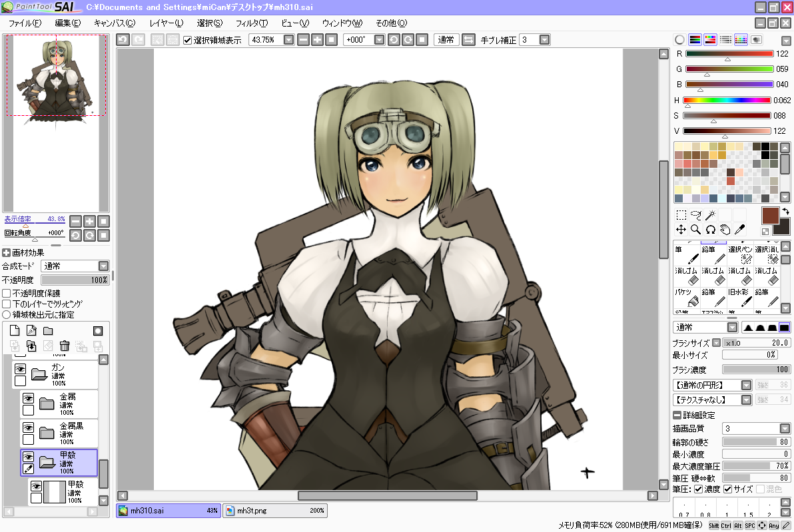Enable 下のレイヤーでクリッピング clipping checkbox

[x=7, y=304]
